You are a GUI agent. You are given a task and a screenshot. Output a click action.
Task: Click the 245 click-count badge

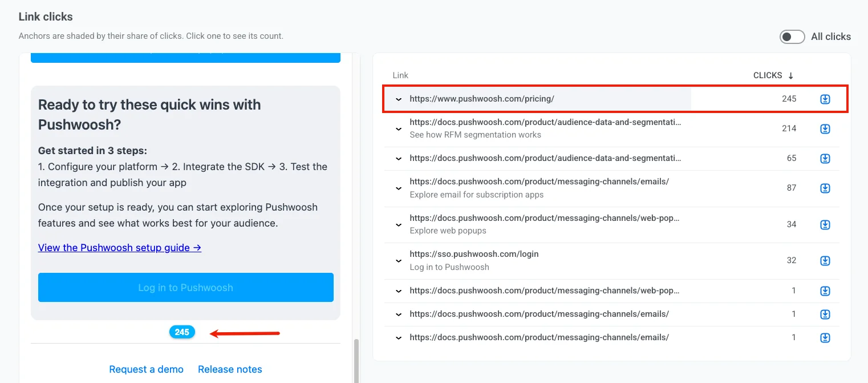coord(182,332)
